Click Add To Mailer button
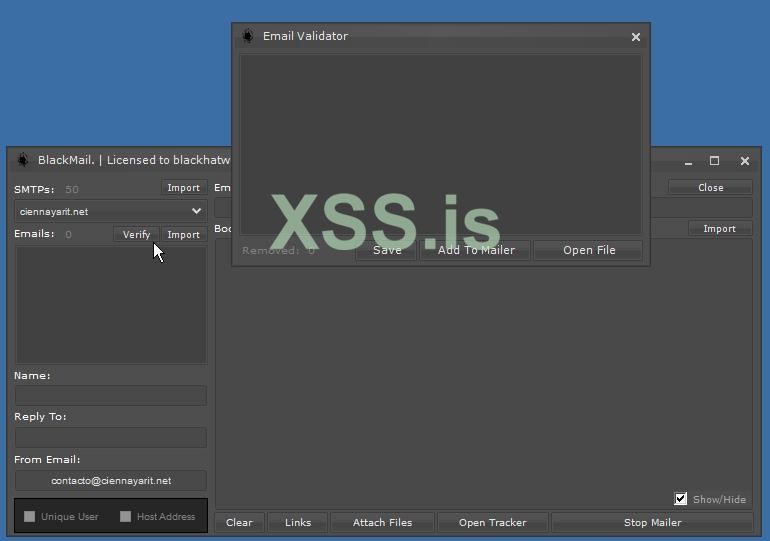 (x=475, y=250)
